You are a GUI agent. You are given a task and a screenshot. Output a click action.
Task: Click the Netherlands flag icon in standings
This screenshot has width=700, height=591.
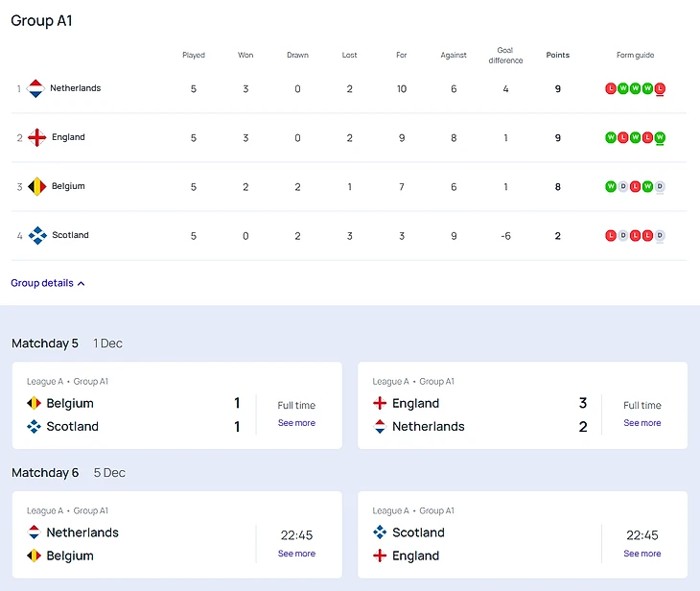coord(35,89)
